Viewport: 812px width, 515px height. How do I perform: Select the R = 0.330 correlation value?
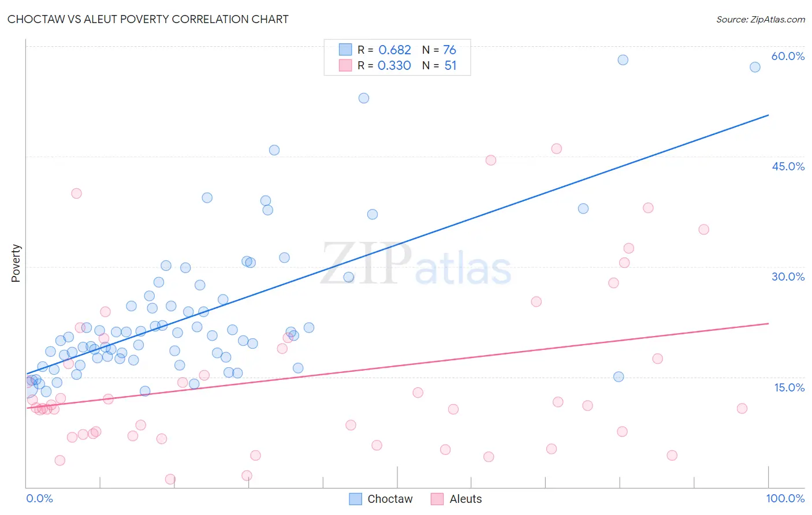pyautogui.click(x=384, y=66)
